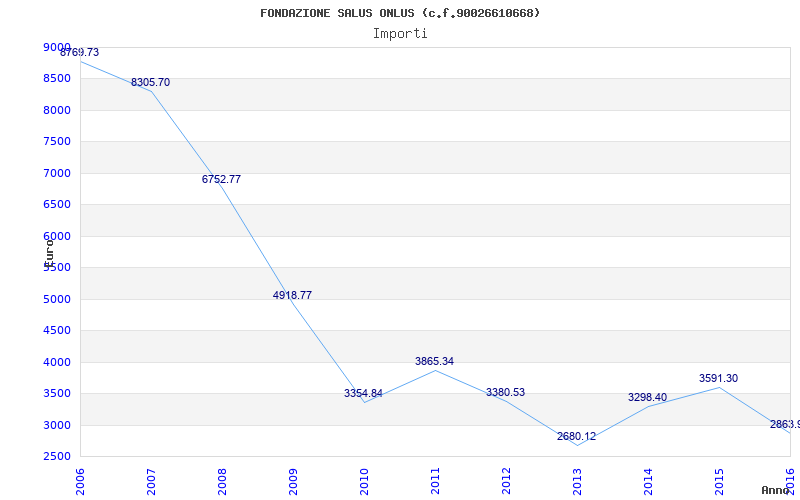Image resolution: width=800 pixels, height=500 pixels.
Task: Click the 3500 y-axis tick label
Action: pyautogui.click(x=57, y=393)
